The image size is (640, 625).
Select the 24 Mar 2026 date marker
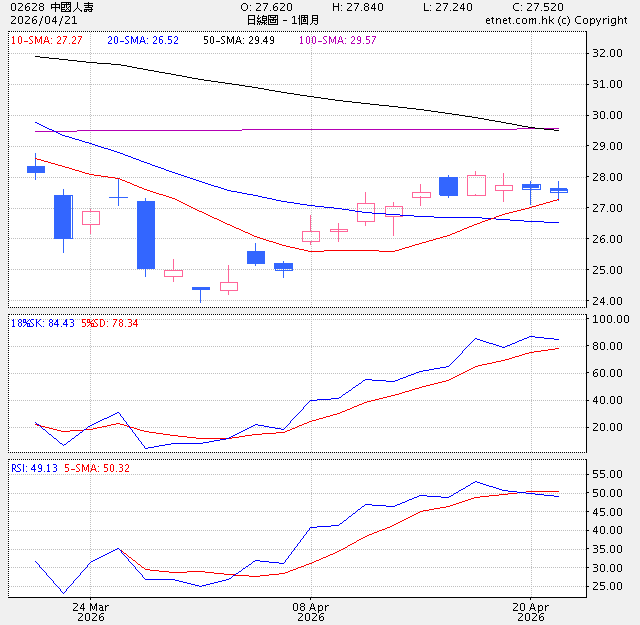click(91, 612)
